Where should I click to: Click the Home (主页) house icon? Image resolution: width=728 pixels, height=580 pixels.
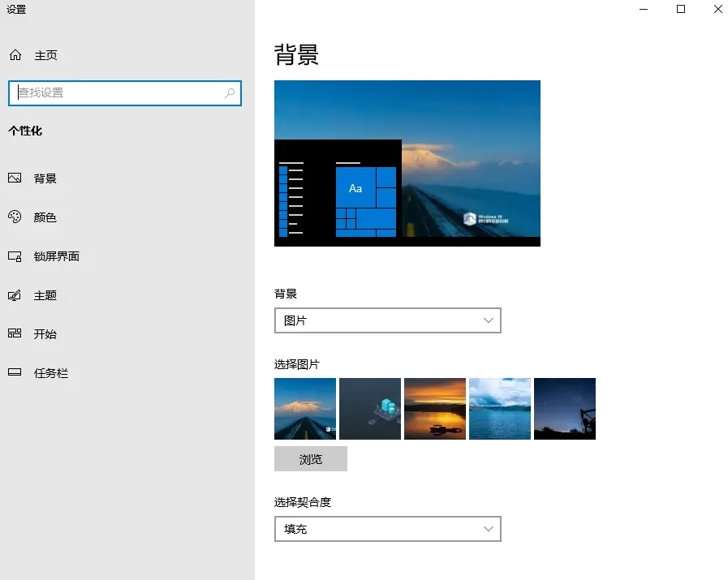15,55
